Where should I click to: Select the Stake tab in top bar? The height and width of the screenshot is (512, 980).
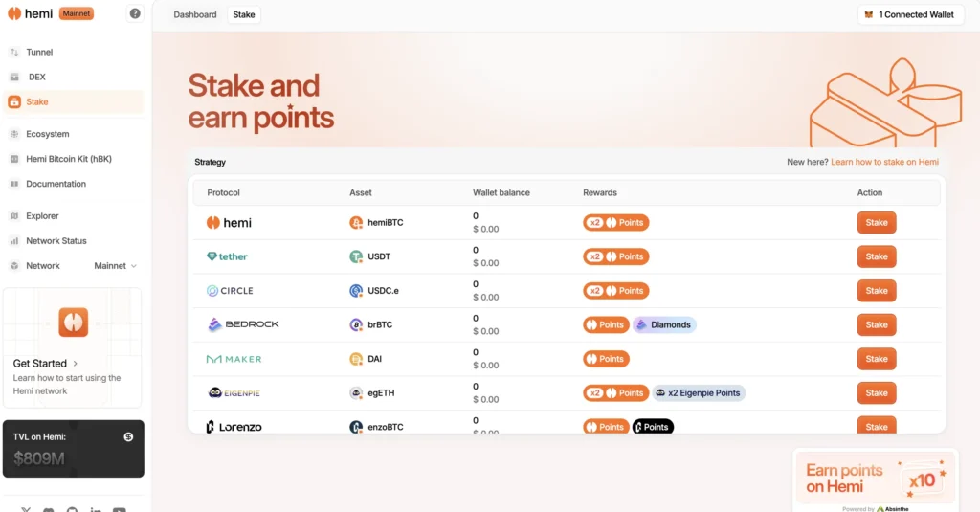coord(244,14)
